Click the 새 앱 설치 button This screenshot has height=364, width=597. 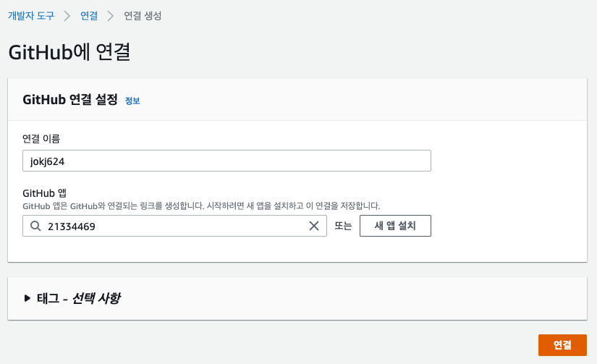click(395, 226)
